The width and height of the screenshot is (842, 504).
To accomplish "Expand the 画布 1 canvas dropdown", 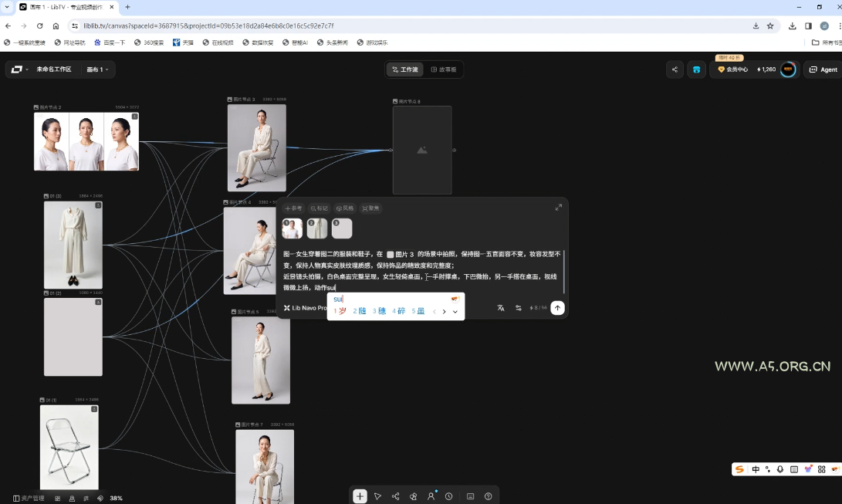I will [x=98, y=69].
